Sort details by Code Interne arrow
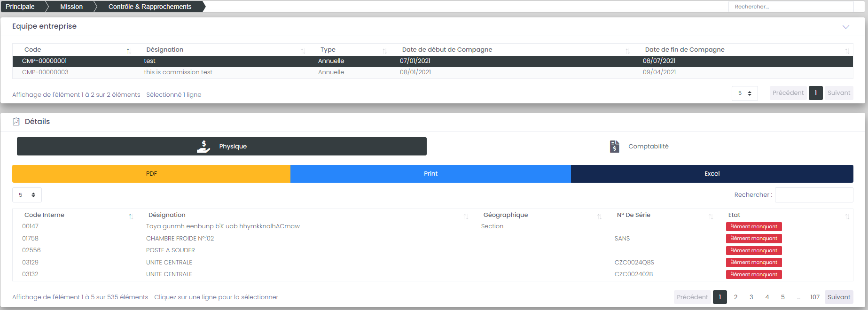868x310 pixels. pos(131,216)
